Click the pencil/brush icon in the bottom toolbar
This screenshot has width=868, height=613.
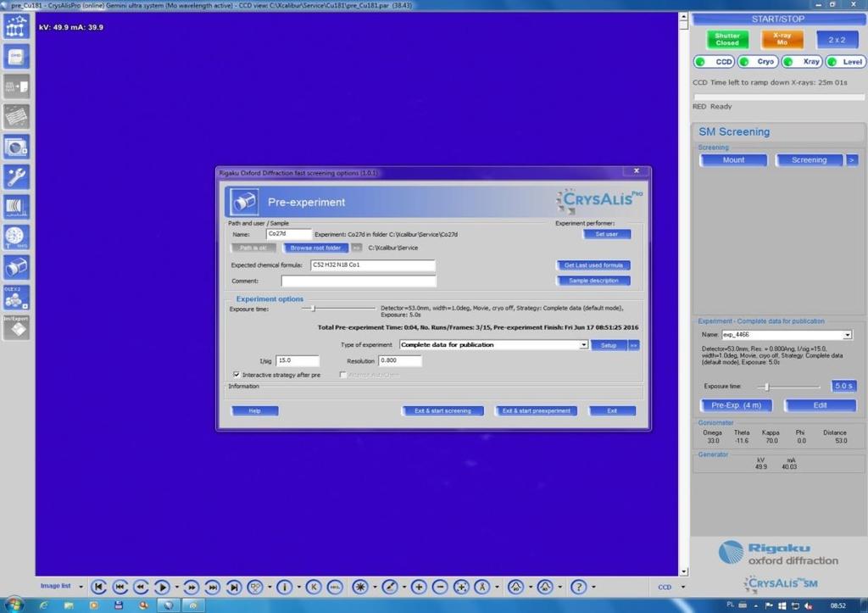point(390,587)
